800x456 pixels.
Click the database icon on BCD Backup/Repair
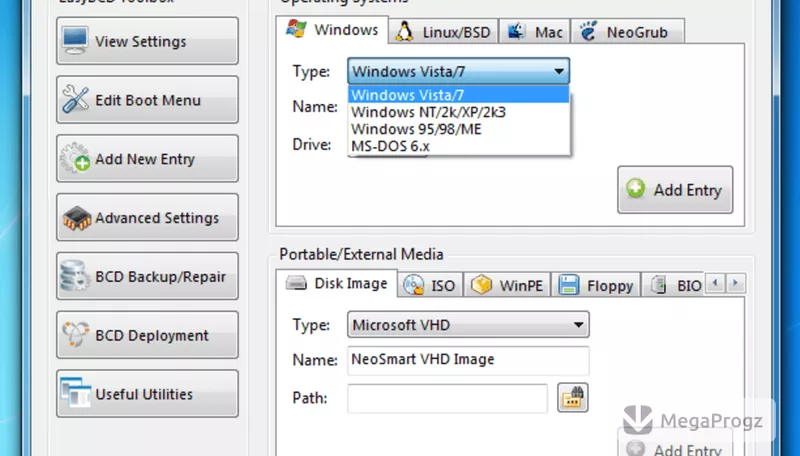75,275
